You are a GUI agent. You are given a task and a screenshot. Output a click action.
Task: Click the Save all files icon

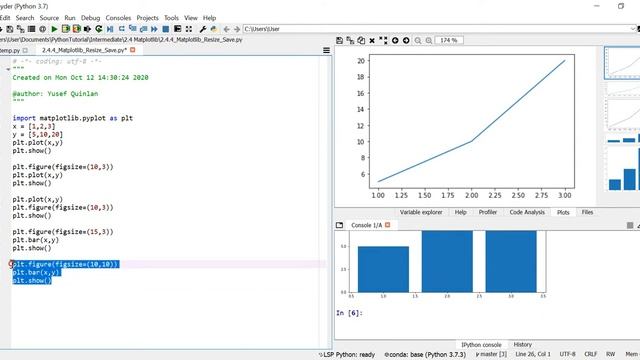20,29
